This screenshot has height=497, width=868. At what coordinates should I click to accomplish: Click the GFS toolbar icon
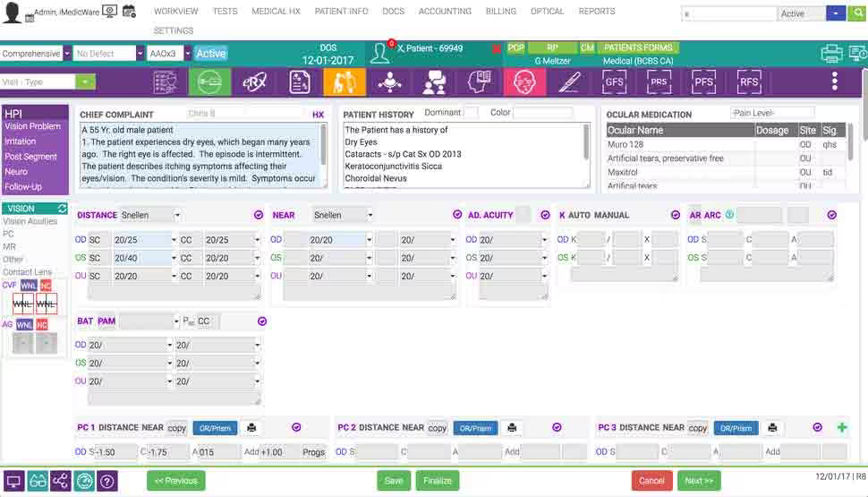(614, 82)
